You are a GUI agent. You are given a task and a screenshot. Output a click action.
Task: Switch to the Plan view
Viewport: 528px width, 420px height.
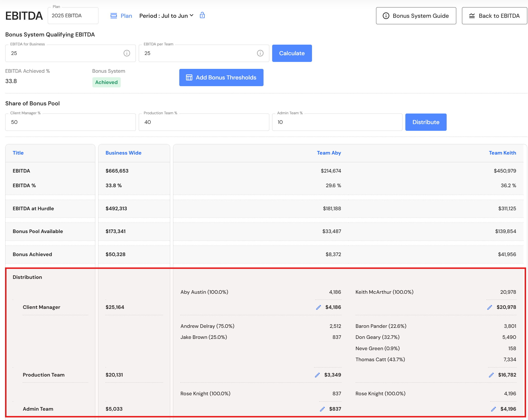(121, 16)
